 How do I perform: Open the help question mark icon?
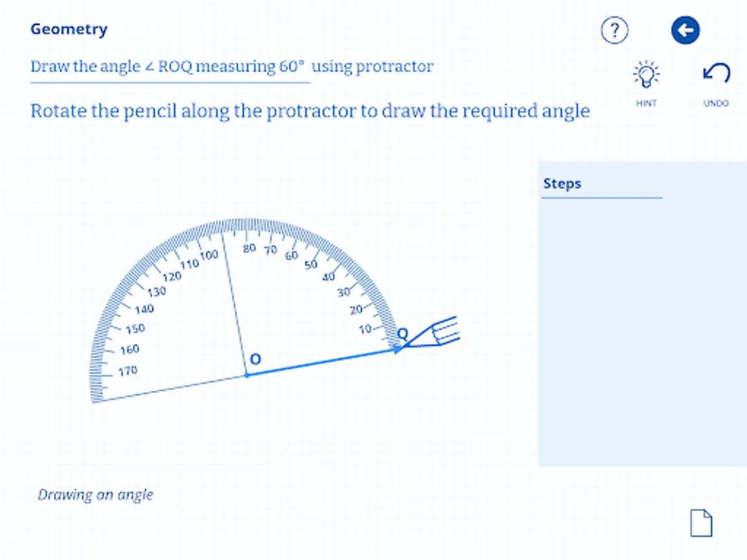coord(614,30)
